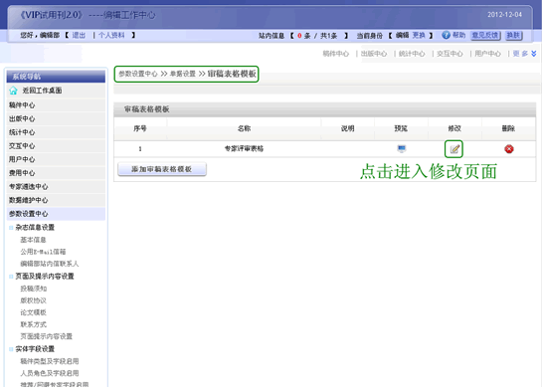Open the 个人资料 link

[111, 35]
